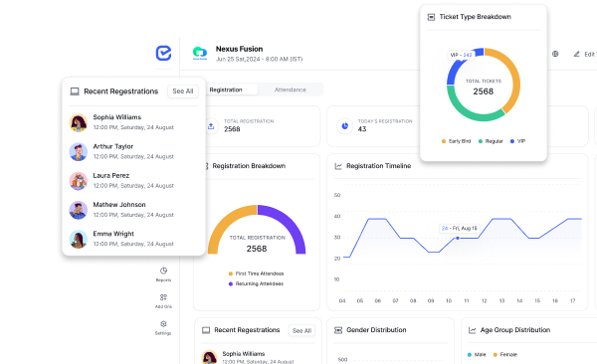Click the Today's Registration pie icon

click(x=345, y=125)
